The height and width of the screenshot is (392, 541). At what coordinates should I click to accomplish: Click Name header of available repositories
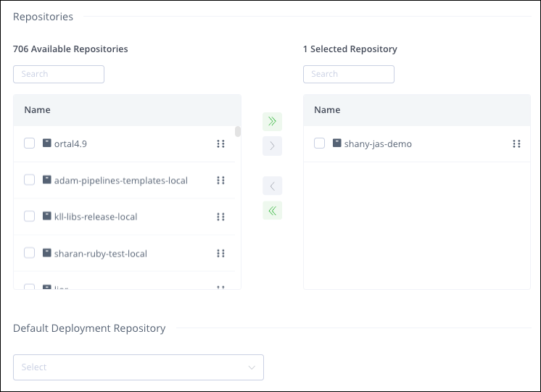[37, 110]
